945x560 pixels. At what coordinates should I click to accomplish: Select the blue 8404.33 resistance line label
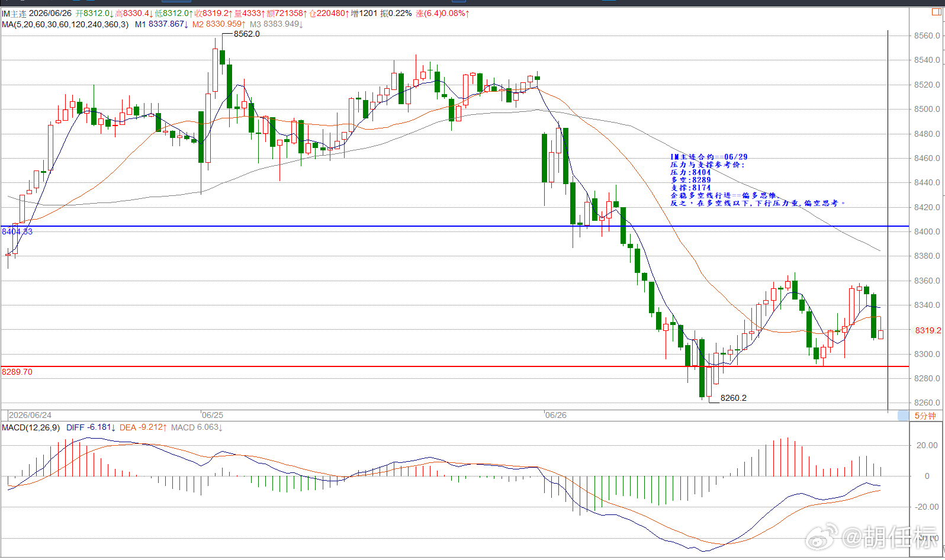tap(17, 231)
